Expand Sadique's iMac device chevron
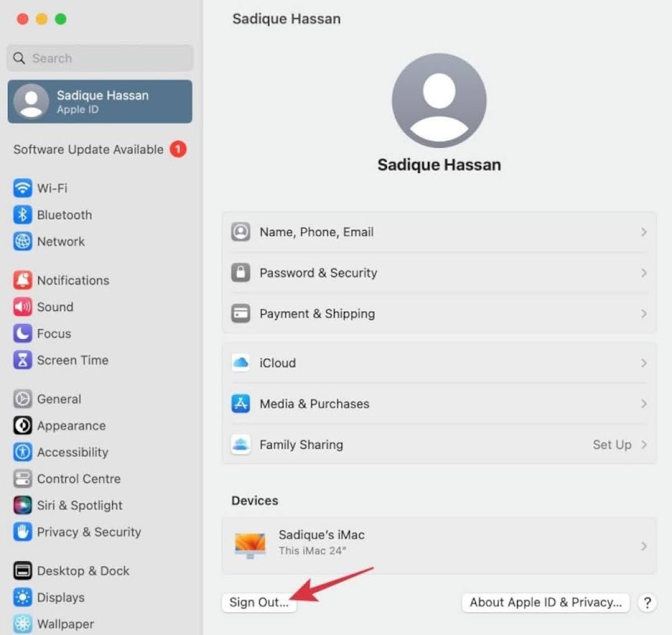The image size is (672, 635). pyautogui.click(x=644, y=546)
